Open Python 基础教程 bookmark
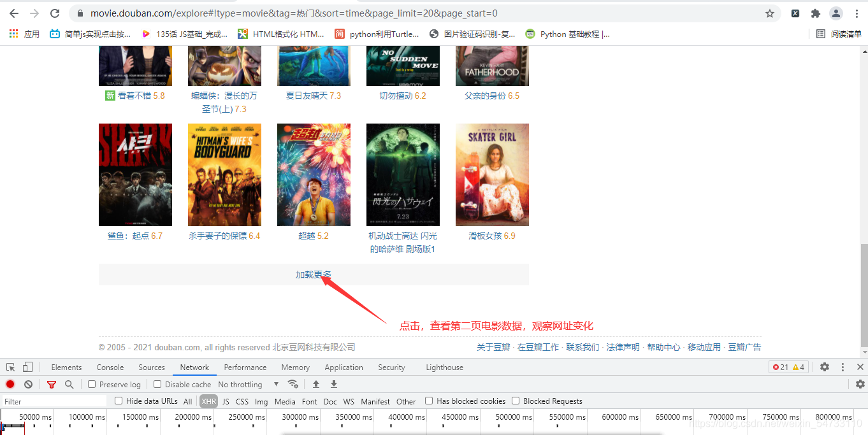 coord(567,34)
